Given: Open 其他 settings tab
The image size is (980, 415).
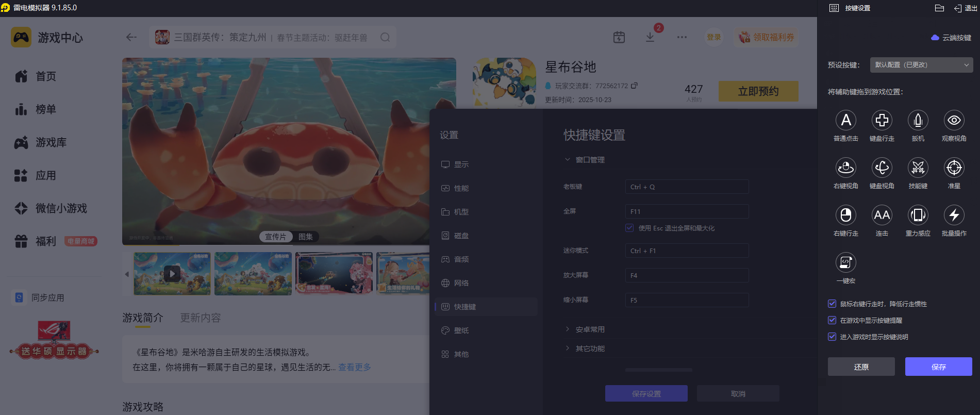Looking at the screenshot, I should click(486, 354).
